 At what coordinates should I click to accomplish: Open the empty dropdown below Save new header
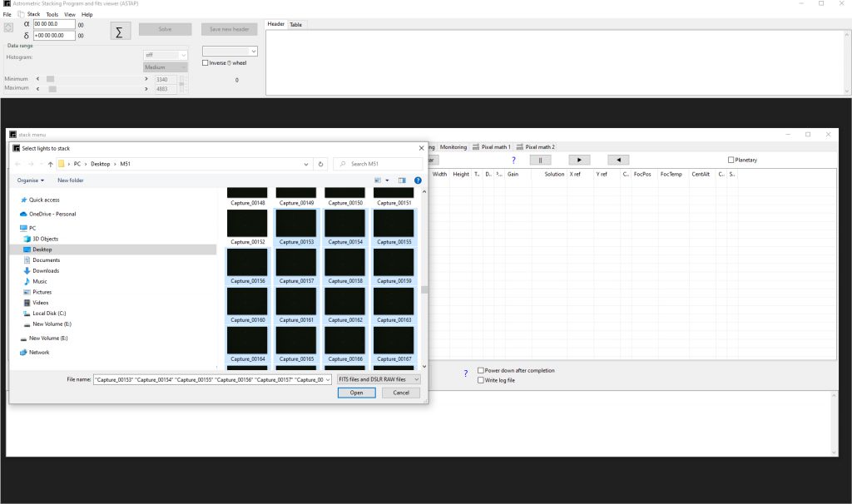tap(230, 51)
